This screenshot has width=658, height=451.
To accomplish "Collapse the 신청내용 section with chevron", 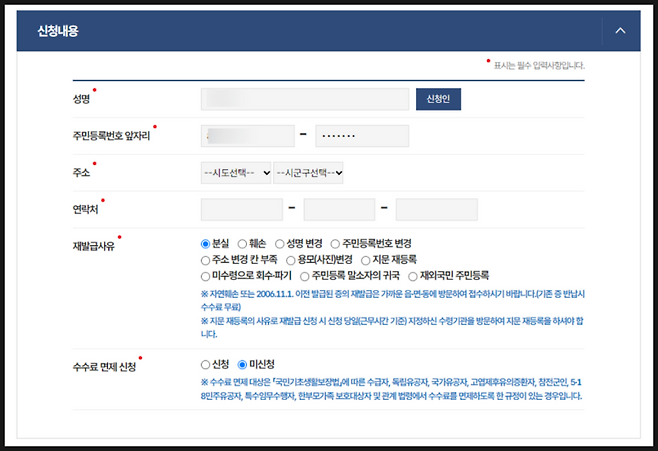I will coord(620,30).
